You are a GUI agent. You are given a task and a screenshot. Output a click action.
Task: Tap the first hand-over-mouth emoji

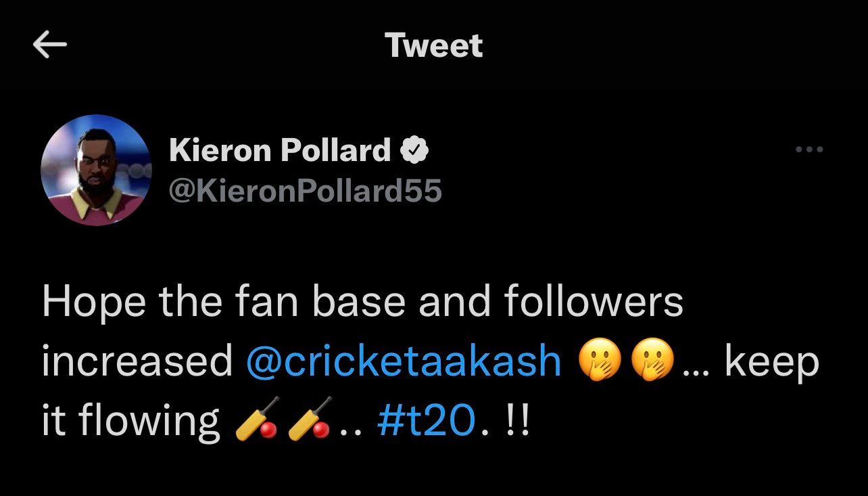[601, 363]
